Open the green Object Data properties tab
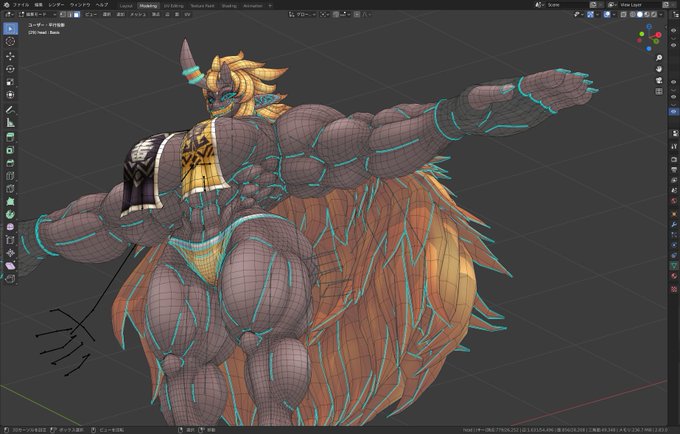The width and height of the screenshot is (680, 434). 674,265
